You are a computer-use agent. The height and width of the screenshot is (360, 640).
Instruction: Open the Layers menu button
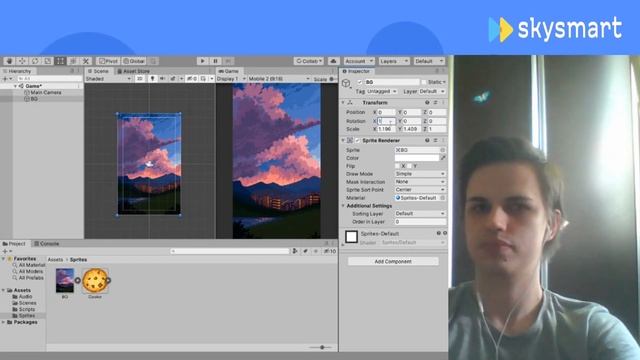pos(393,61)
